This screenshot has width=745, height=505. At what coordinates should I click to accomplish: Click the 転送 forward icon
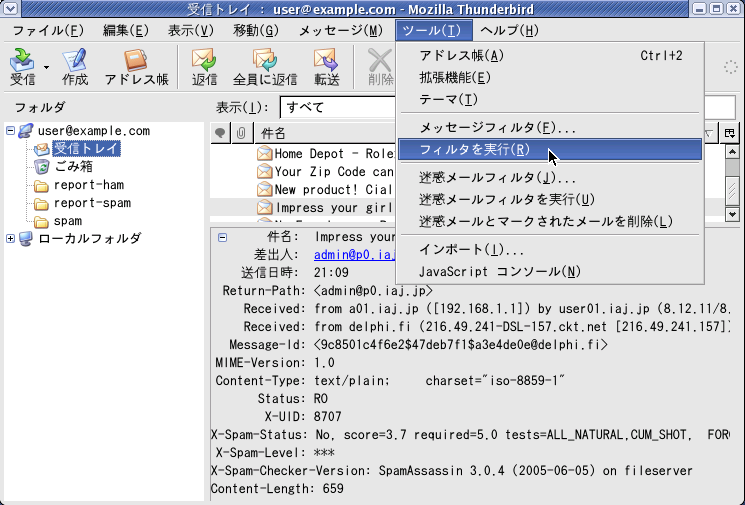326,67
